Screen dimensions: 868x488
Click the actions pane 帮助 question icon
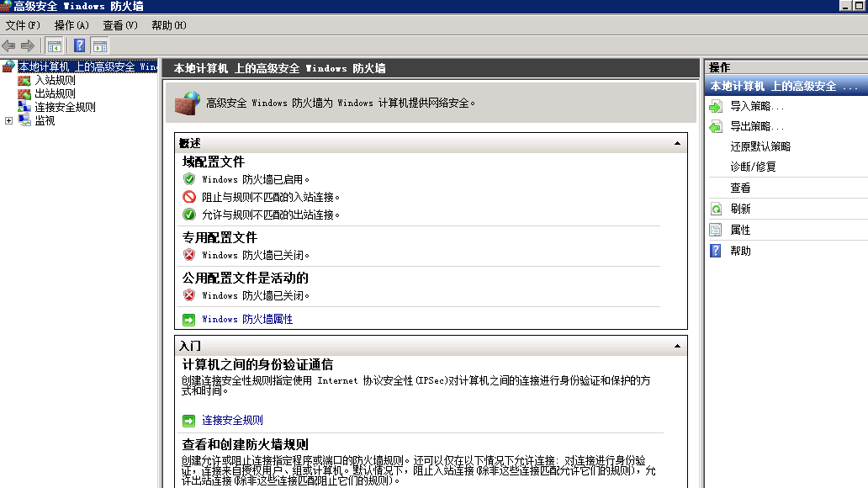[x=716, y=251]
